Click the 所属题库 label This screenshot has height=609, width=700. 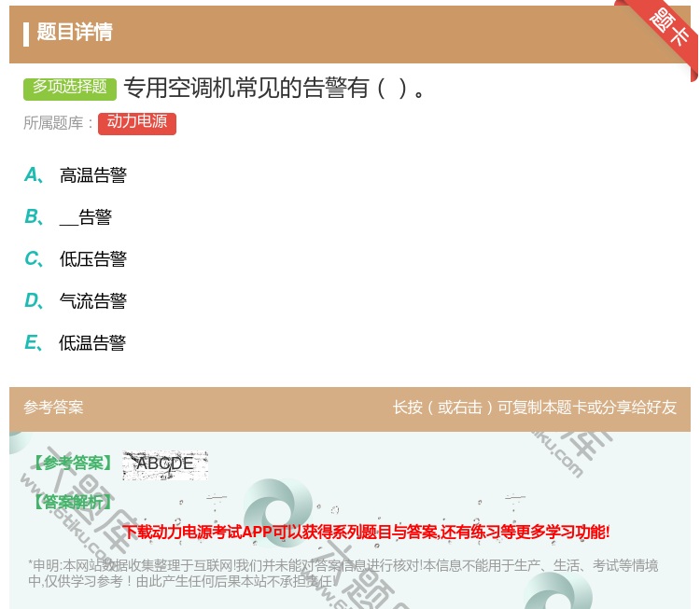(x=58, y=123)
